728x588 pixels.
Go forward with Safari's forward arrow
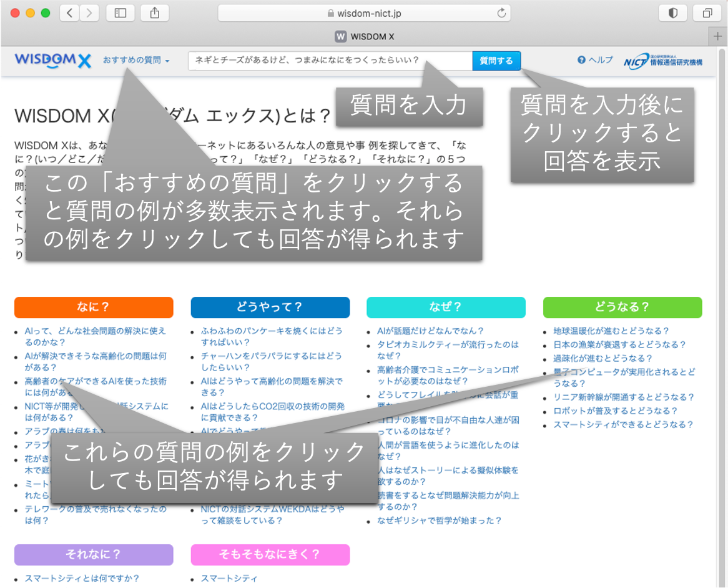coord(89,13)
